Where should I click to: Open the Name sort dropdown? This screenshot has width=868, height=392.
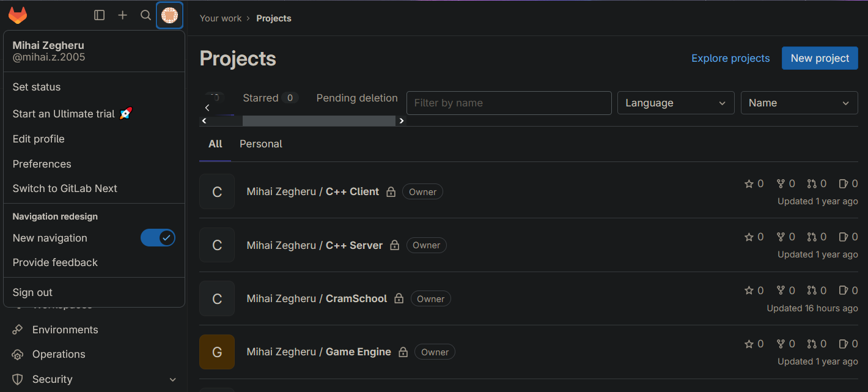tap(799, 103)
